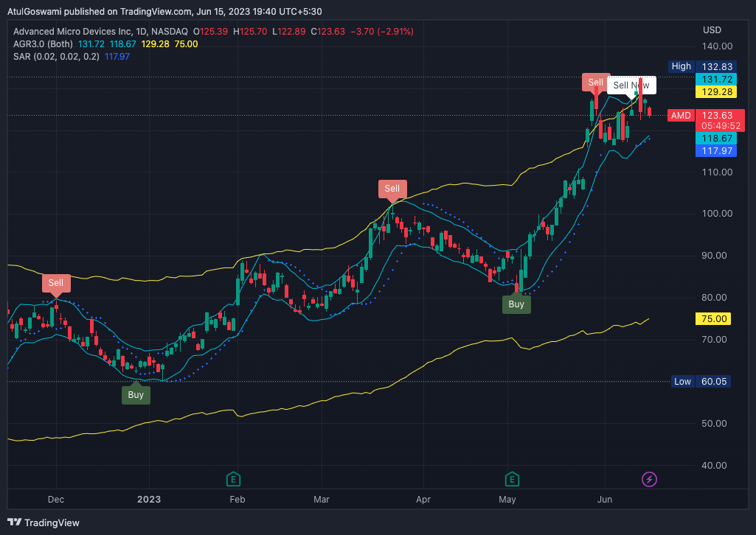This screenshot has height=535, width=756.
Task: Select the May Buy signal label
Action: [516, 304]
